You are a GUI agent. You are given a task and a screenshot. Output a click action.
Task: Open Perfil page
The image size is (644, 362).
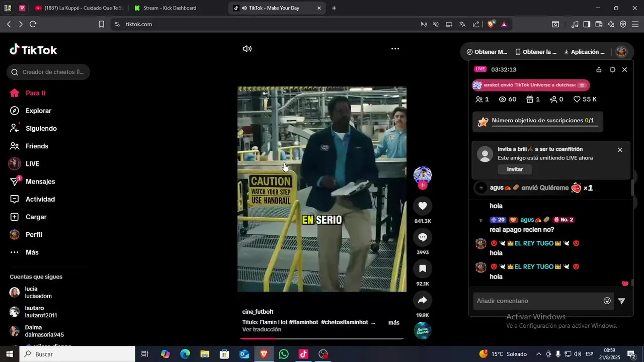pyautogui.click(x=34, y=235)
